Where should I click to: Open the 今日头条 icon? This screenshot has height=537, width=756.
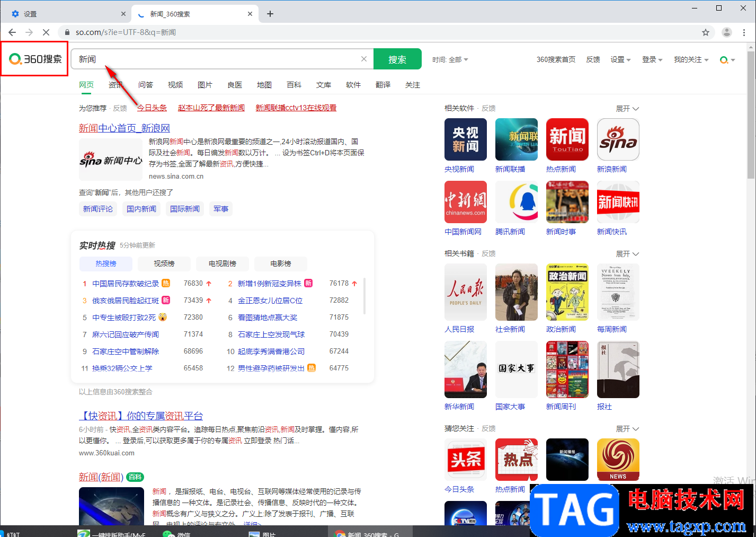(x=465, y=460)
